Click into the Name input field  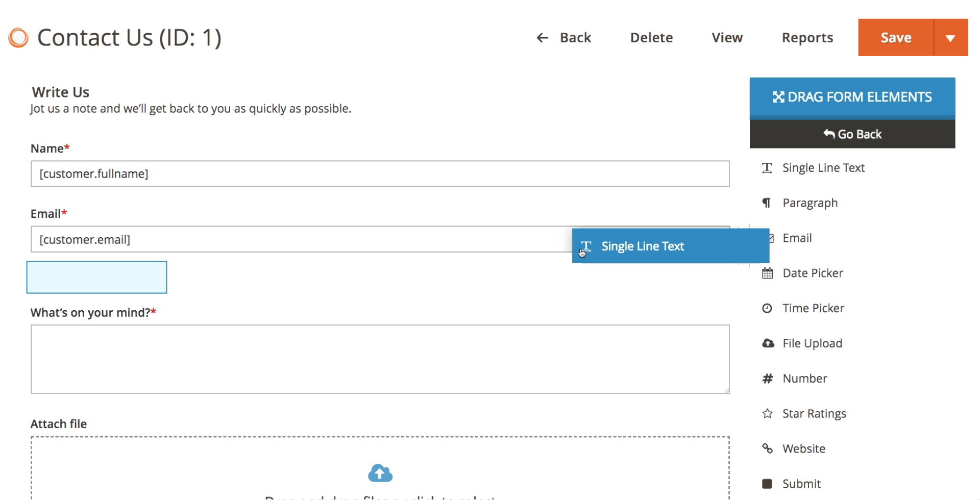pos(380,174)
